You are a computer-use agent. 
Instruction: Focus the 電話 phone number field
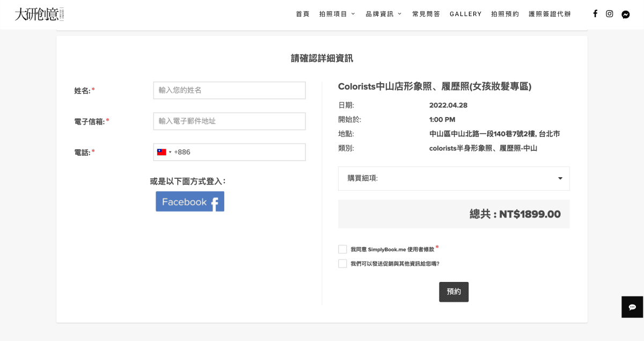point(230,152)
